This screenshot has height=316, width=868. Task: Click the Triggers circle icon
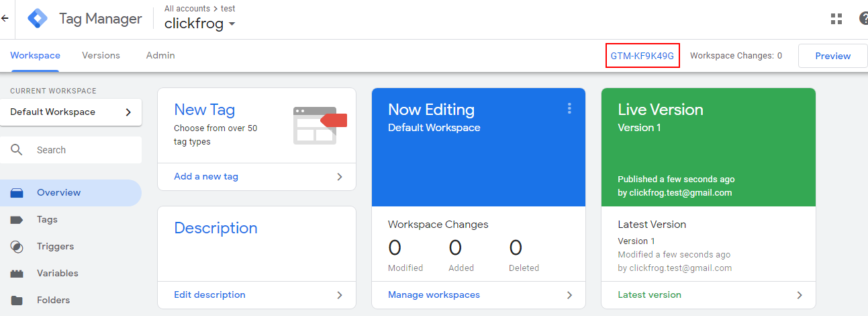pyautogui.click(x=17, y=247)
